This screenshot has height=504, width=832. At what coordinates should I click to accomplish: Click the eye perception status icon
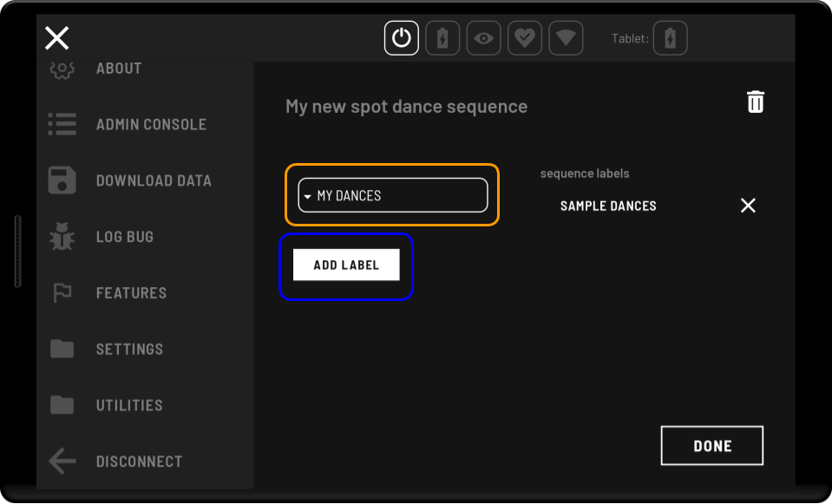pyautogui.click(x=483, y=38)
